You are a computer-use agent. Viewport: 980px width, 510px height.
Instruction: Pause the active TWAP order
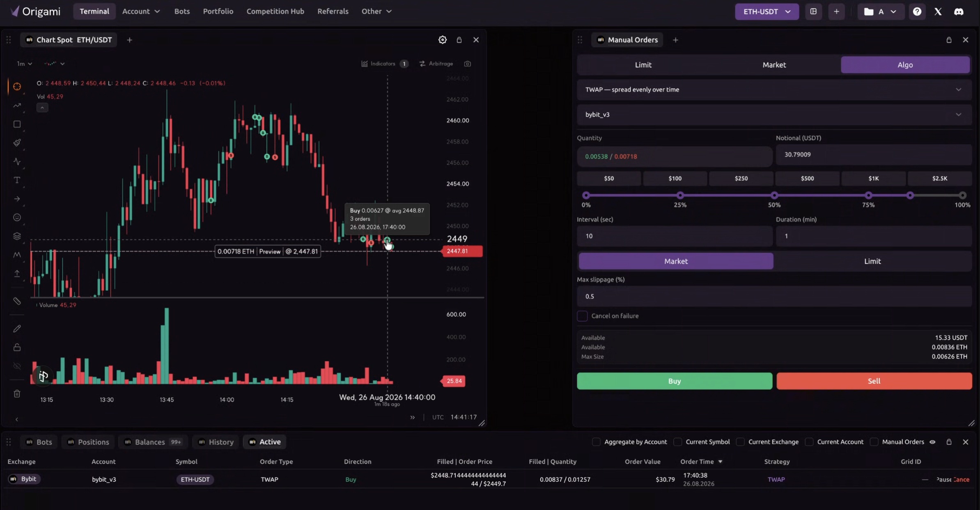pyautogui.click(x=943, y=480)
